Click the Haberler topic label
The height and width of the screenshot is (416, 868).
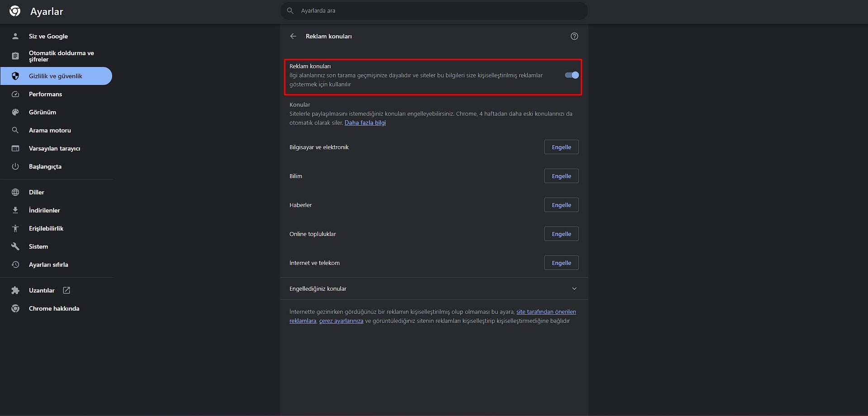tap(301, 205)
